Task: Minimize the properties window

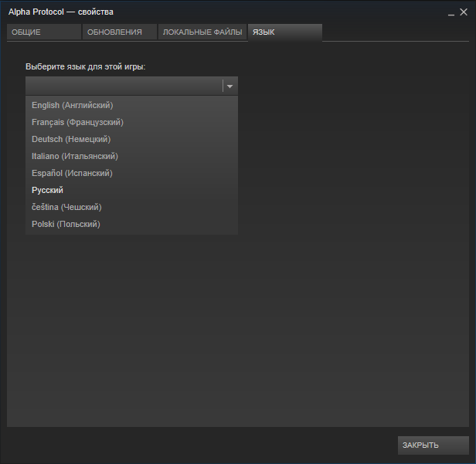Action: (x=451, y=12)
